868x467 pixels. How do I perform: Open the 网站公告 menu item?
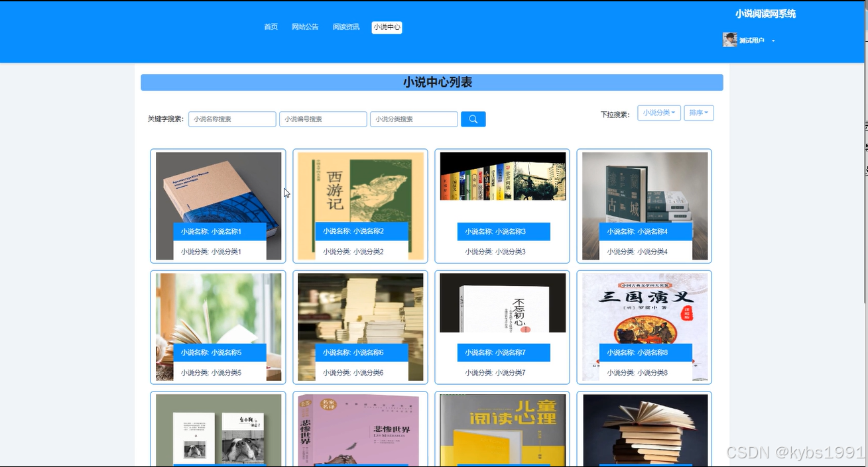[305, 27]
